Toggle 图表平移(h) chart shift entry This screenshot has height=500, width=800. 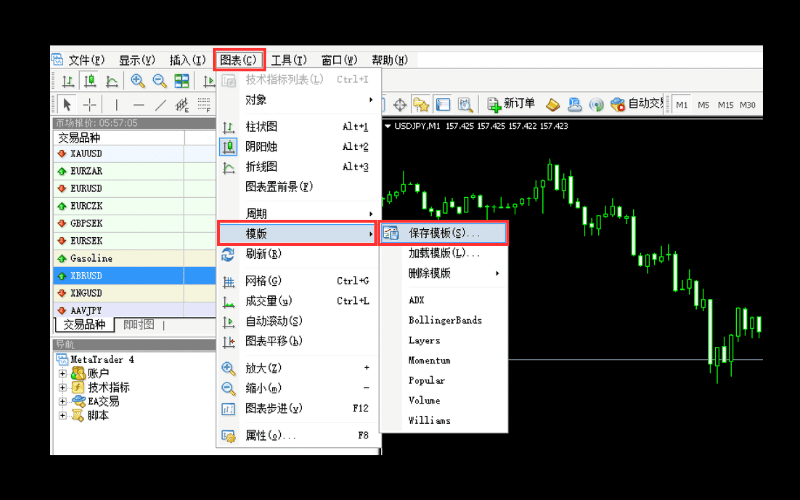(299, 341)
